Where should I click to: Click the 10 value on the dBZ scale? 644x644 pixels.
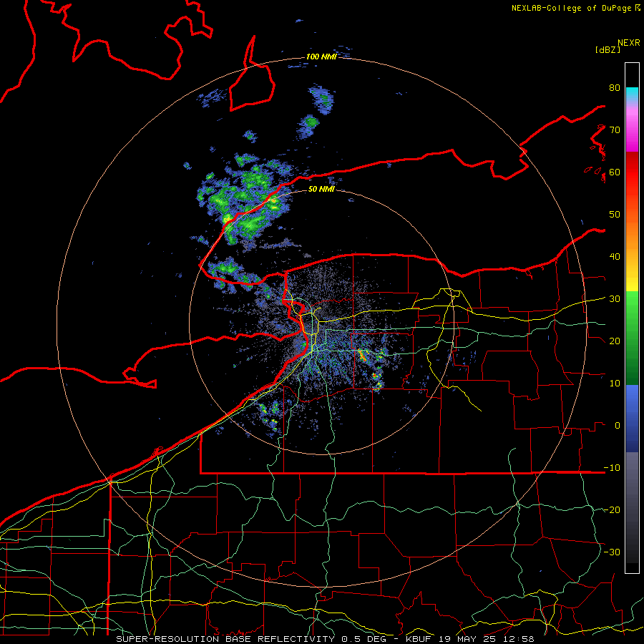click(x=615, y=384)
